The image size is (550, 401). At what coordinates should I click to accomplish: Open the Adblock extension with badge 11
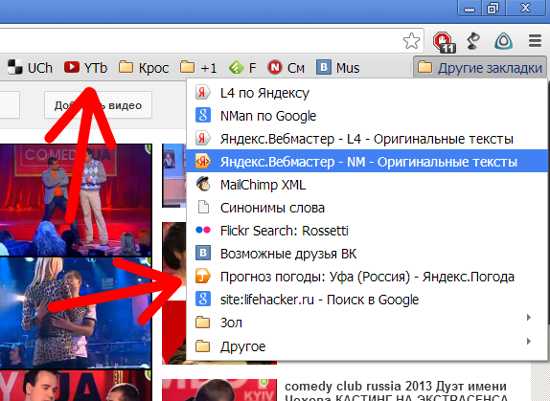click(x=444, y=42)
